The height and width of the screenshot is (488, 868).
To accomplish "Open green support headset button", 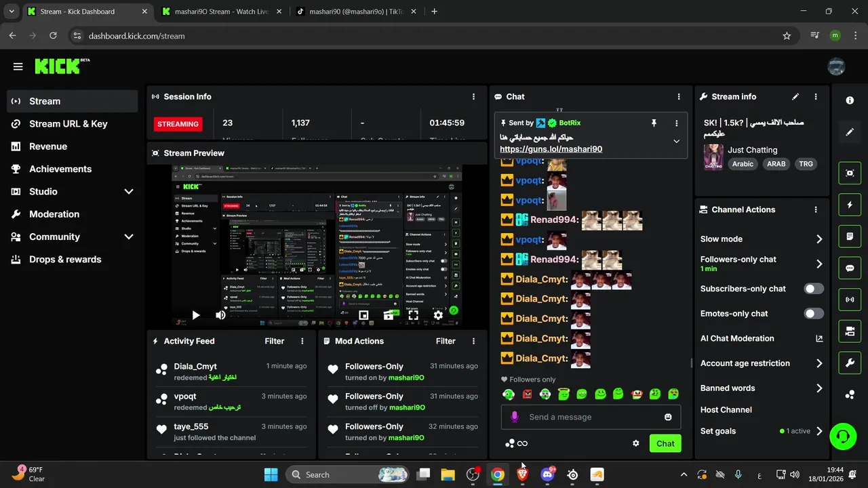I will point(843,436).
